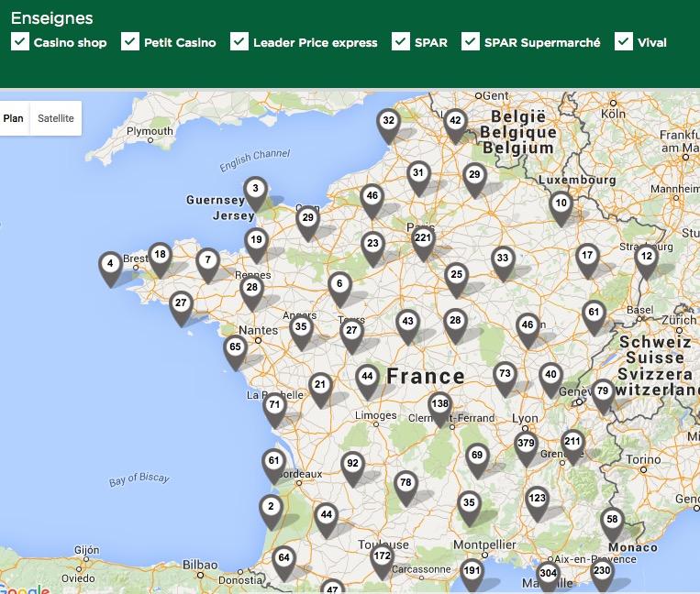Click the Nantes city label
The width and height of the screenshot is (700, 594).
258,330
